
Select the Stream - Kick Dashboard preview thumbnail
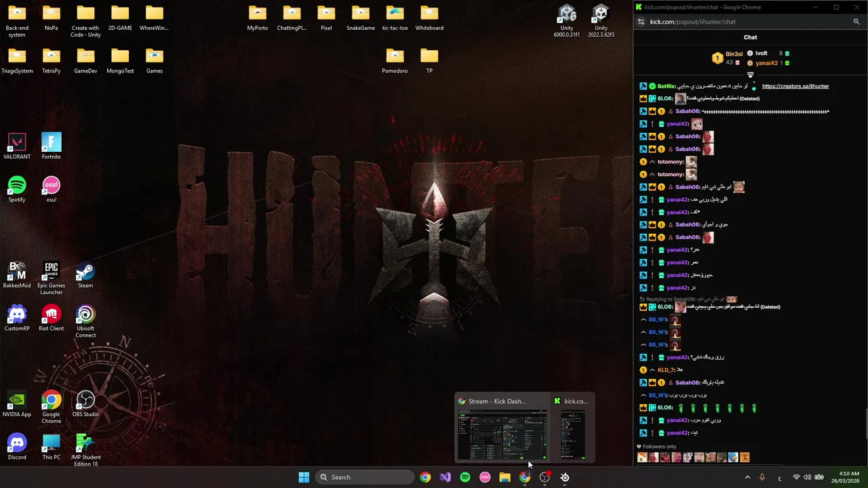[x=501, y=428]
